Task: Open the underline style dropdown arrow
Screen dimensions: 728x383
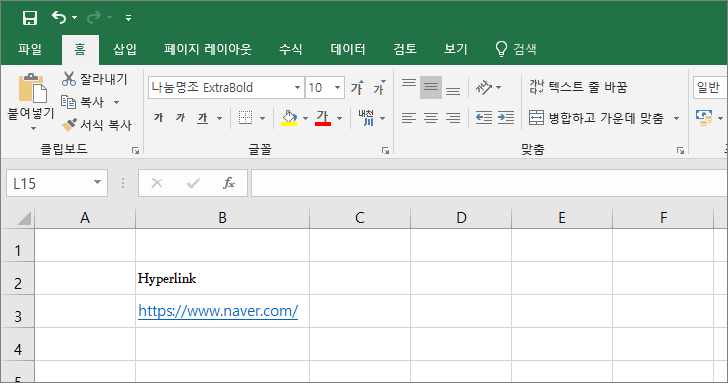Action: coord(219,118)
